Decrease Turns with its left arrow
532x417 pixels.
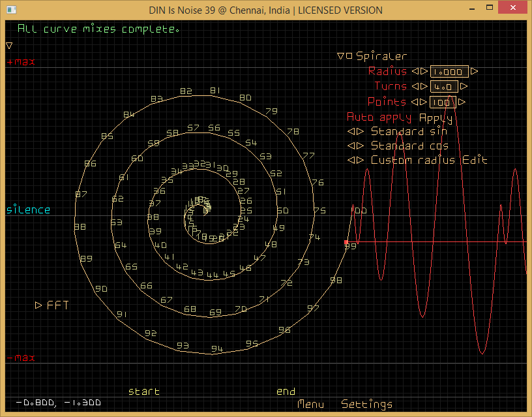415,86
